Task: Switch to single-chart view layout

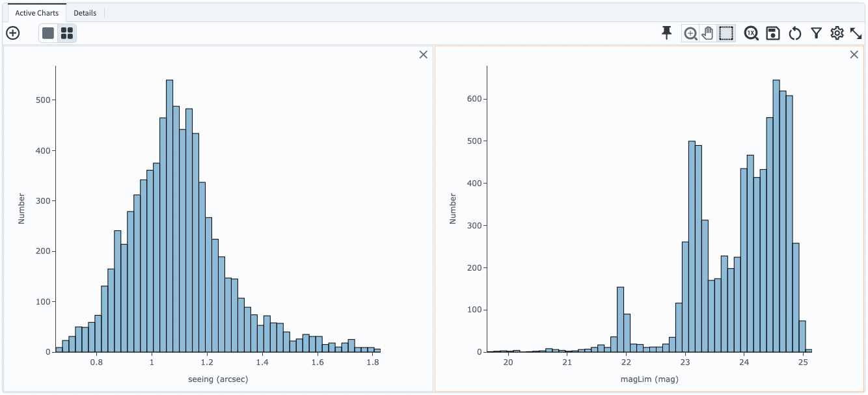Action: coord(47,33)
